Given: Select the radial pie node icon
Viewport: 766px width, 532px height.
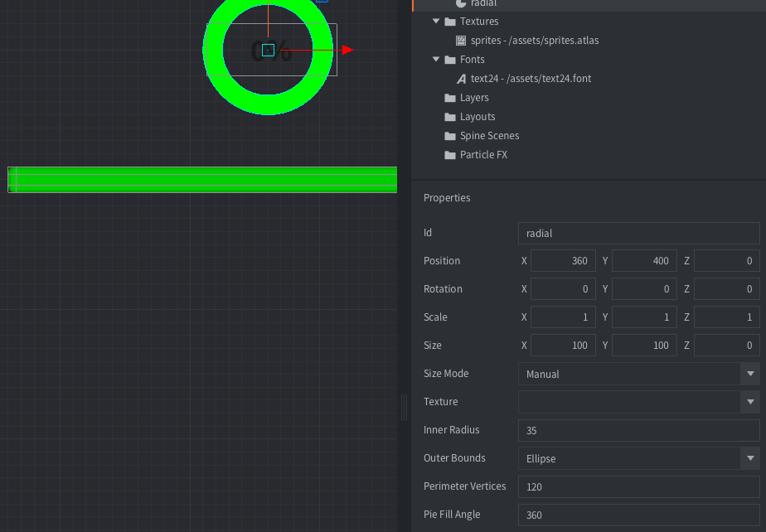Looking at the screenshot, I should 461,3.
